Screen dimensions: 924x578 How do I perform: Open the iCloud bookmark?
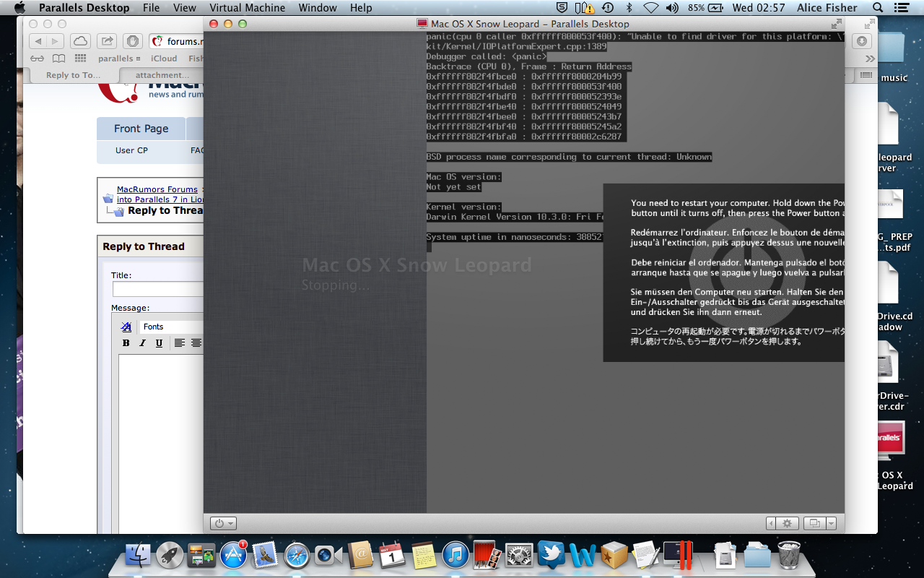(164, 59)
